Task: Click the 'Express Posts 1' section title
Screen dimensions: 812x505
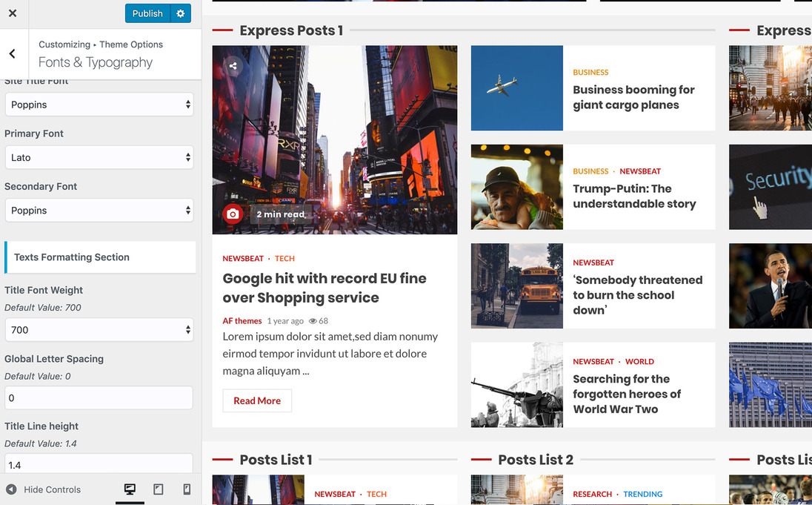Action: click(291, 30)
